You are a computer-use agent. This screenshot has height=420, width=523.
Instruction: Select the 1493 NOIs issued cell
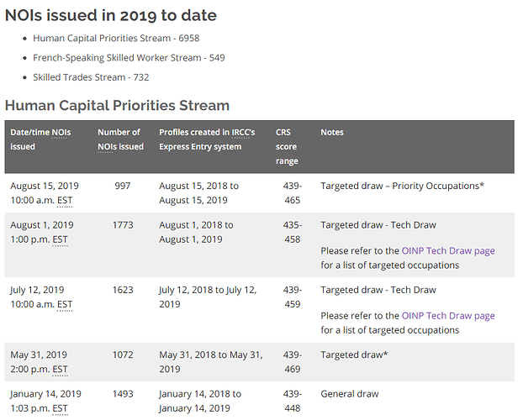point(123,394)
